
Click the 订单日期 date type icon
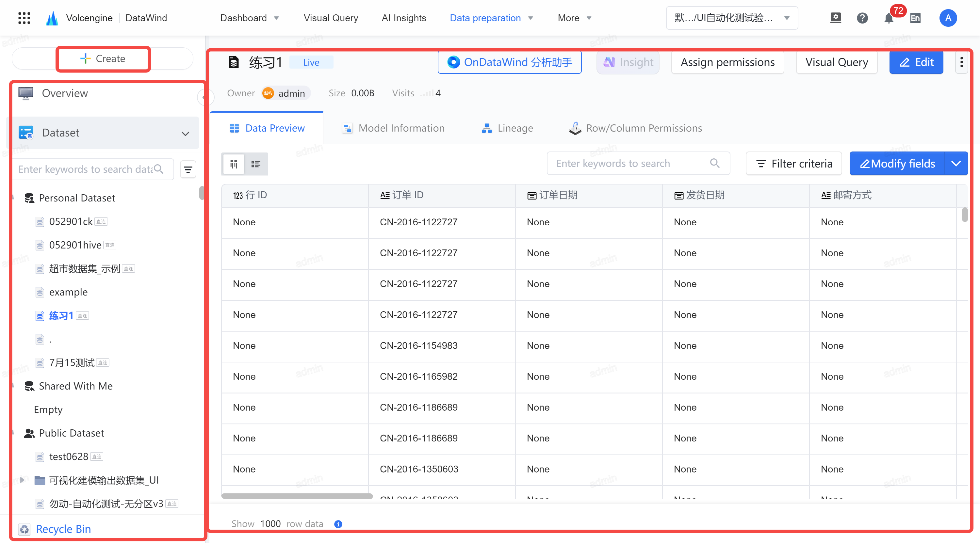(531, 196)
